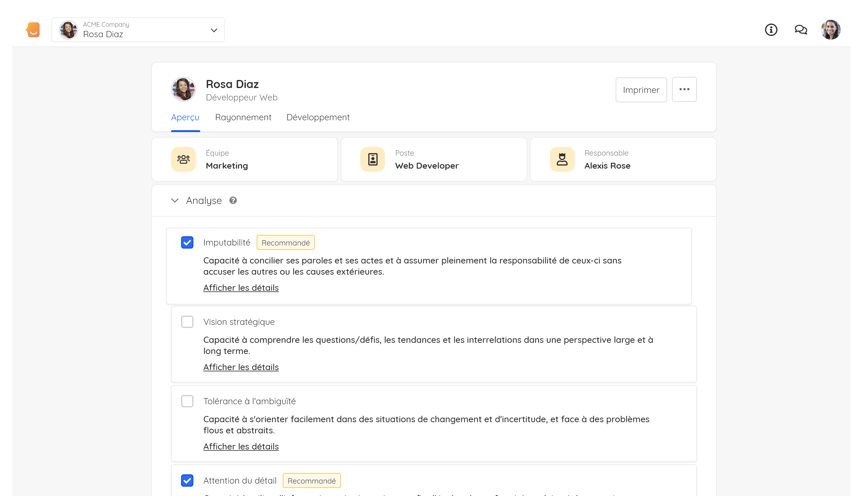868x496 pixels.
Task: Switch to the Rayonnement tab
Action: 243,117
